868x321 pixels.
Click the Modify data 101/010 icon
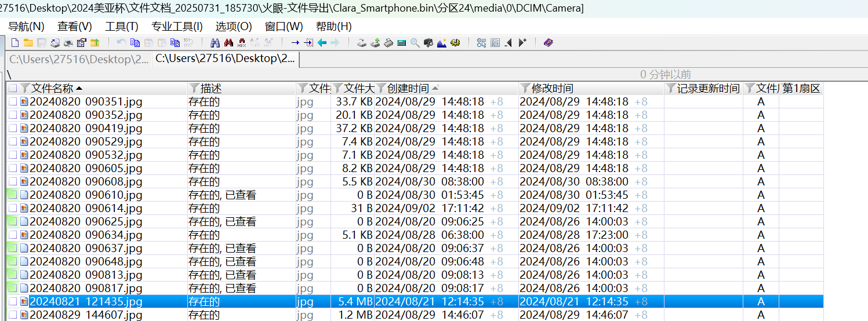pyautogui.click(x=188, y=43)
